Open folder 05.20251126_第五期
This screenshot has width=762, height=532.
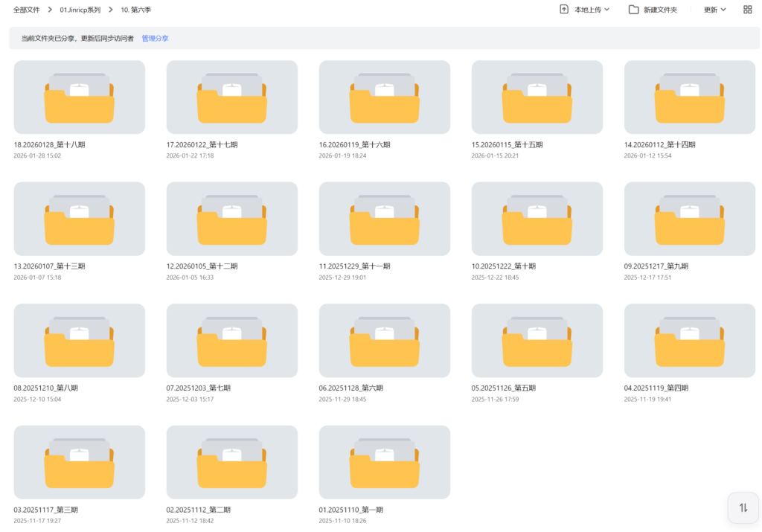click(537, 340)
